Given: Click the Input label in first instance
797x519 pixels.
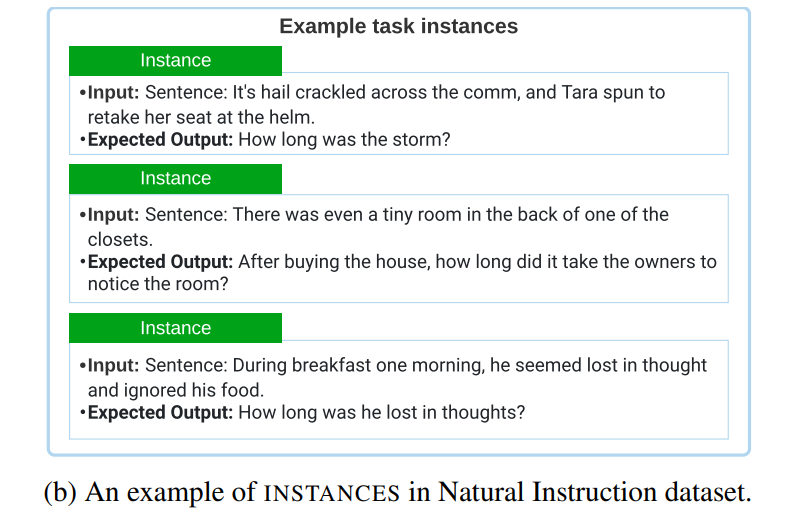Looking at the screenshot, I should tap(113, 93).
